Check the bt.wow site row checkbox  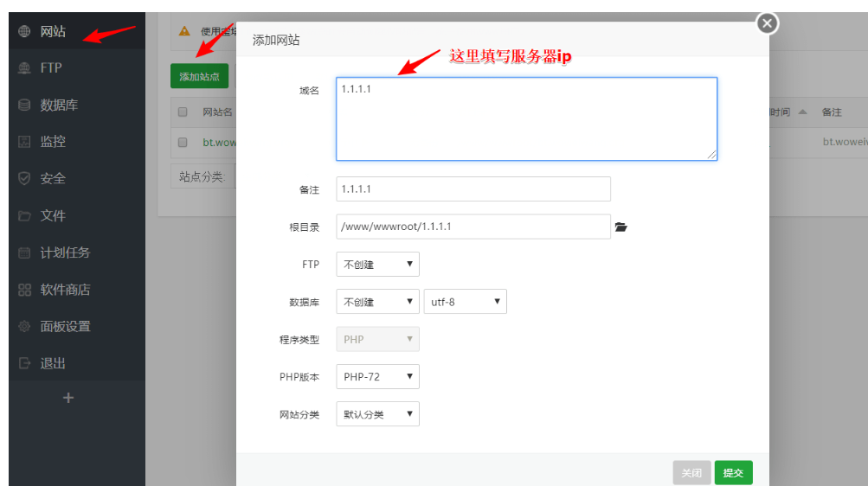point(183,142)
